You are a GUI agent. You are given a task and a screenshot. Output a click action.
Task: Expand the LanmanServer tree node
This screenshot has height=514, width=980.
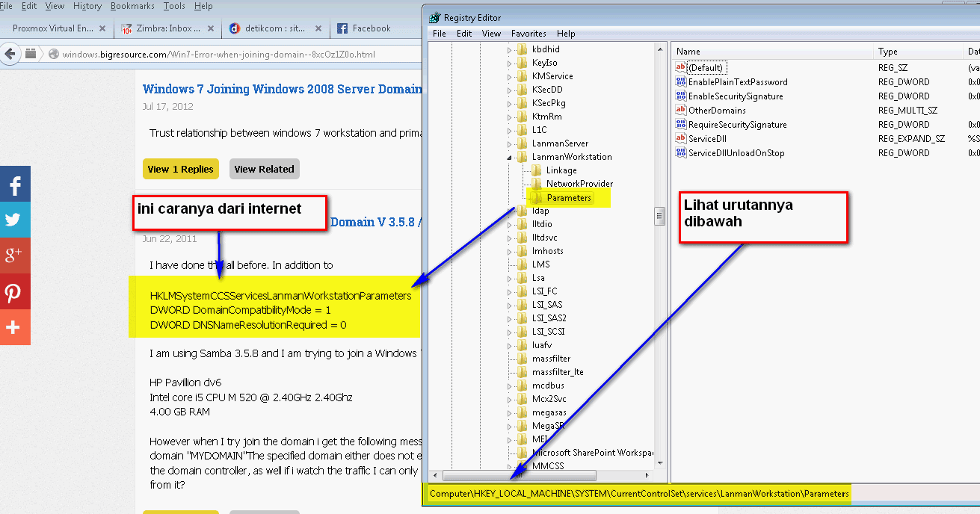[x=510, y=143]
